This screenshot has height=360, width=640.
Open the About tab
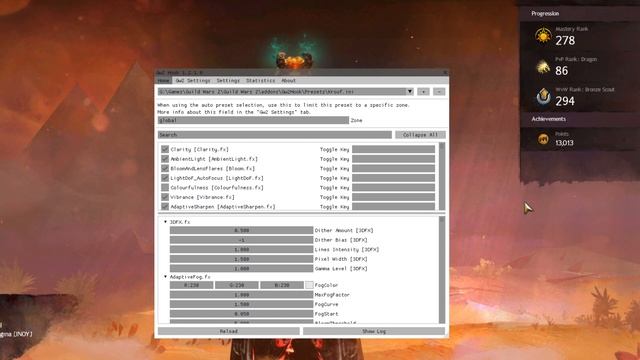[289, 80]
